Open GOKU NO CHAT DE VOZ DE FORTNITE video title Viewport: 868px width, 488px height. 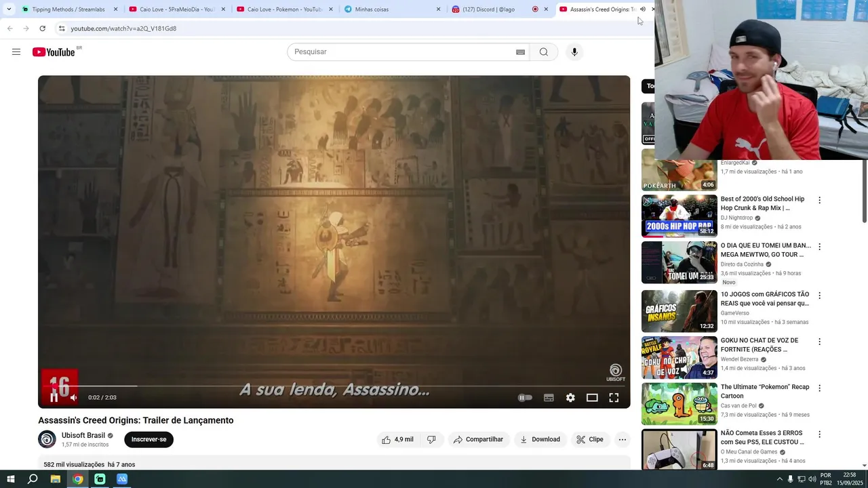(759, 345)
